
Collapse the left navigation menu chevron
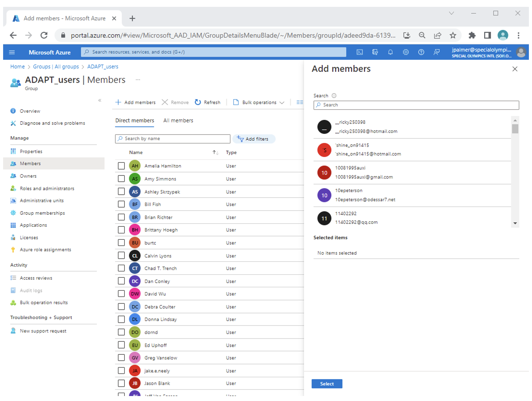pos(100,100)
